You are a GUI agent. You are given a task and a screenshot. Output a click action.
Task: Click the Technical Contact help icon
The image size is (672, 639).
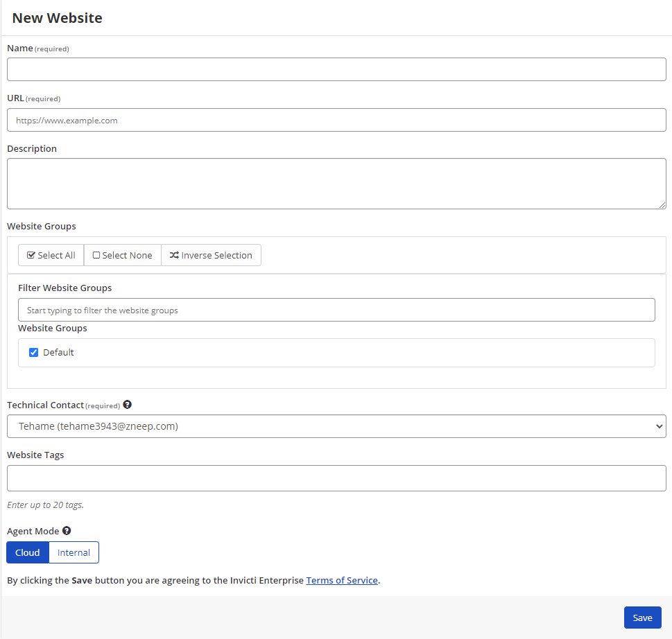click(x=128, y=404)
